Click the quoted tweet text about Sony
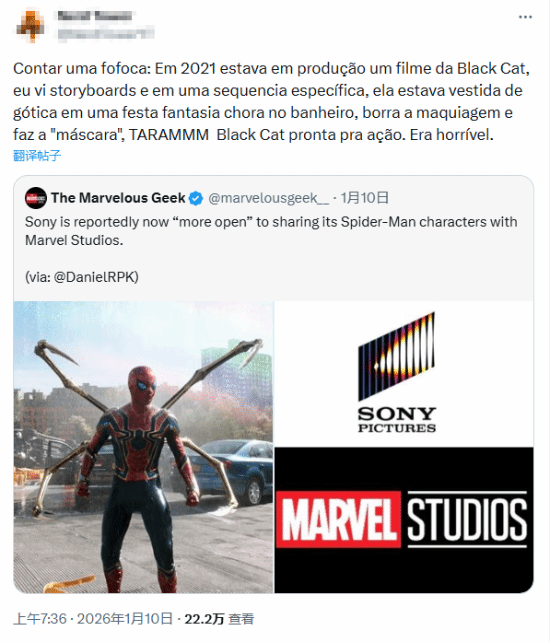Image resolution: width=550 pixels, height=642 pixels. (271, 231)
